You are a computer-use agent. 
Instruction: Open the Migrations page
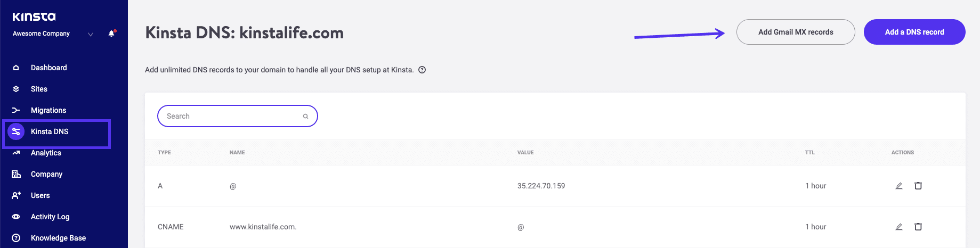48,110
